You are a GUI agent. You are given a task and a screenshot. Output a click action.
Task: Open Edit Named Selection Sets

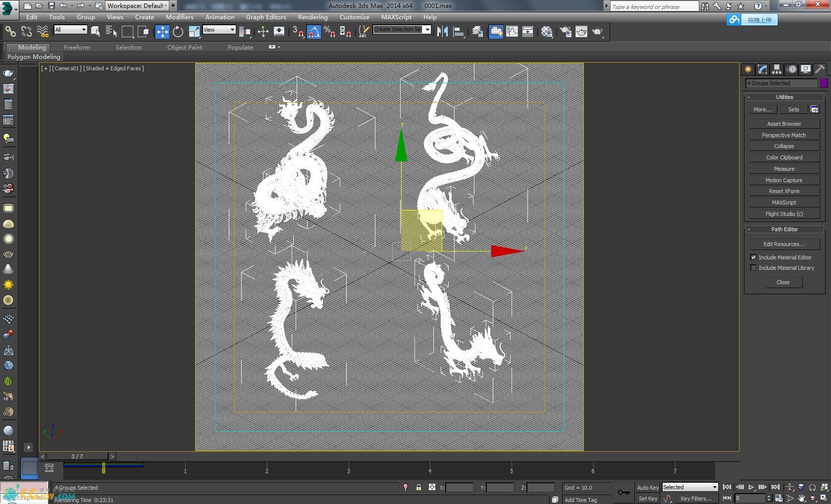coord(364,32)
